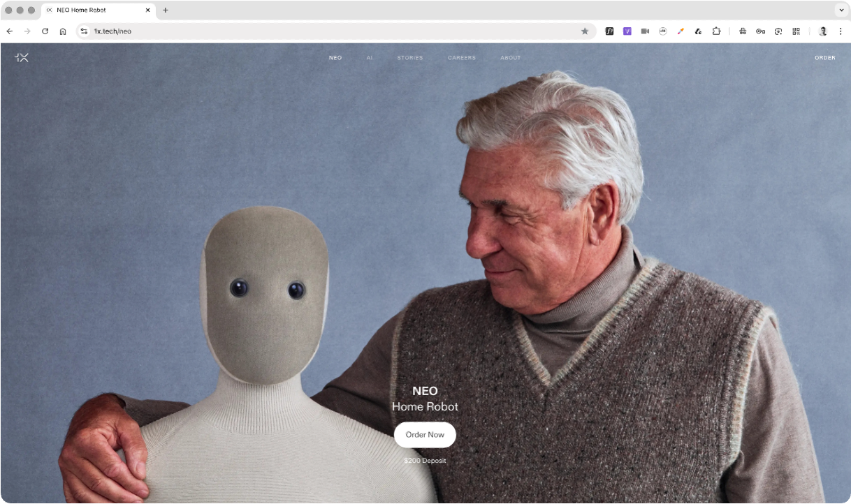Select the NEO Home Robot browser tab
Screen dimensions: 851x504
[98, 10]
